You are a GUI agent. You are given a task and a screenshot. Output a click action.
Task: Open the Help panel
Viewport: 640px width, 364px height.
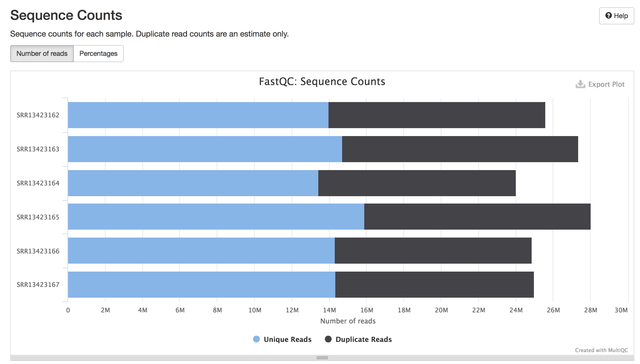tap(616, 16)
